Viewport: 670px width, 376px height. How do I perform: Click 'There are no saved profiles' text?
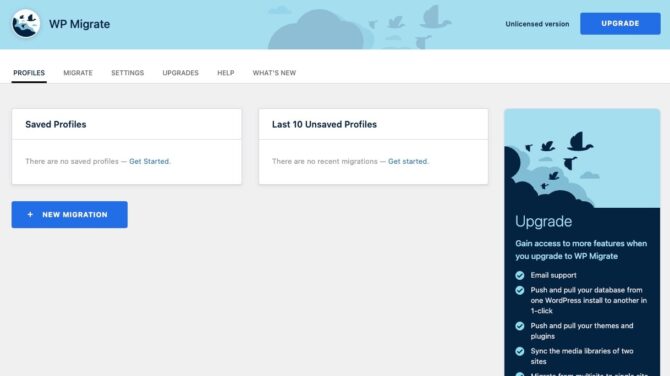[x=72, y=161]
